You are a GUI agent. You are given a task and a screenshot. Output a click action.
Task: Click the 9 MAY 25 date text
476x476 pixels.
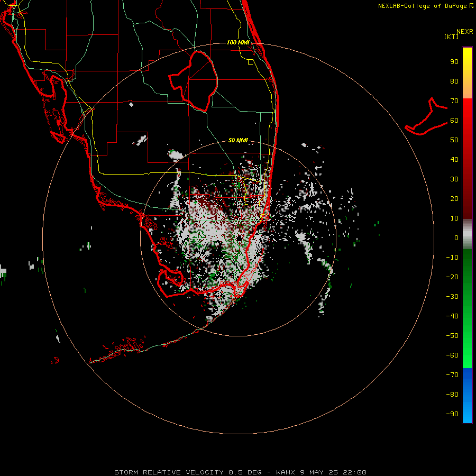click(319, 472)
